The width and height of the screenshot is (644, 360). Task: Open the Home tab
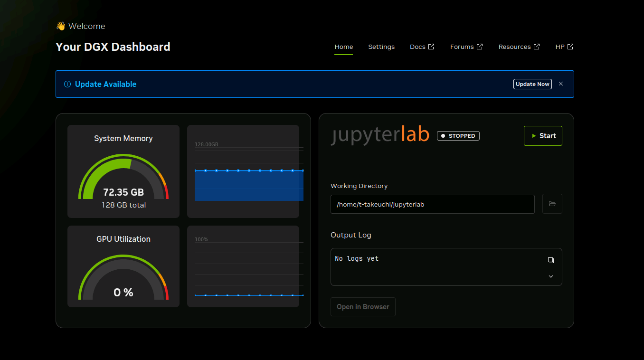[343, 47]
